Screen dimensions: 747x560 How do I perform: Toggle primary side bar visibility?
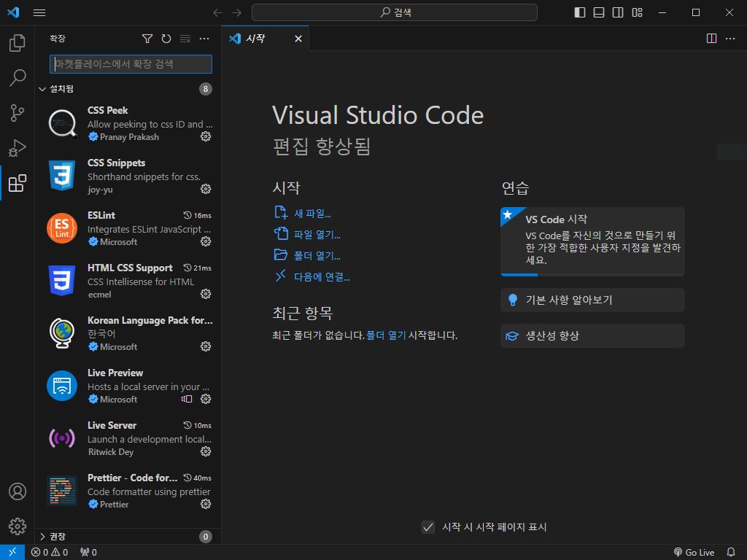(x=580, y=12)
